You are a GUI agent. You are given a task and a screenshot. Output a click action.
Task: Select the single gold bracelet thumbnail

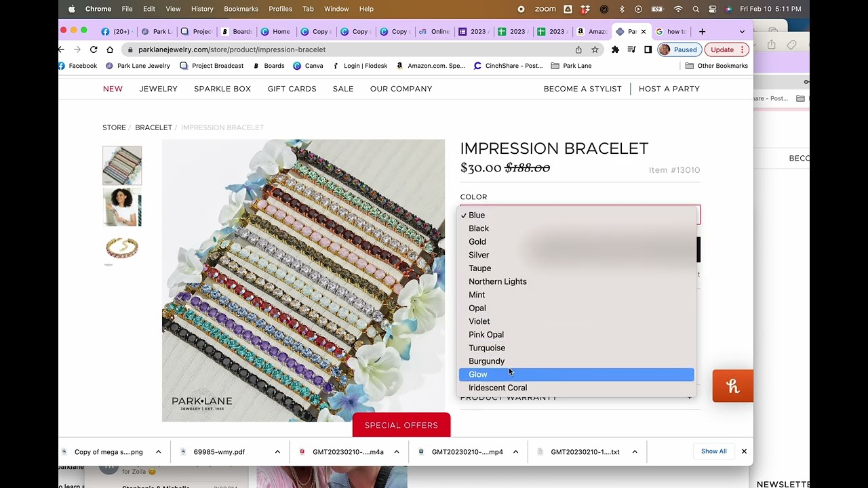coord(122,248)
